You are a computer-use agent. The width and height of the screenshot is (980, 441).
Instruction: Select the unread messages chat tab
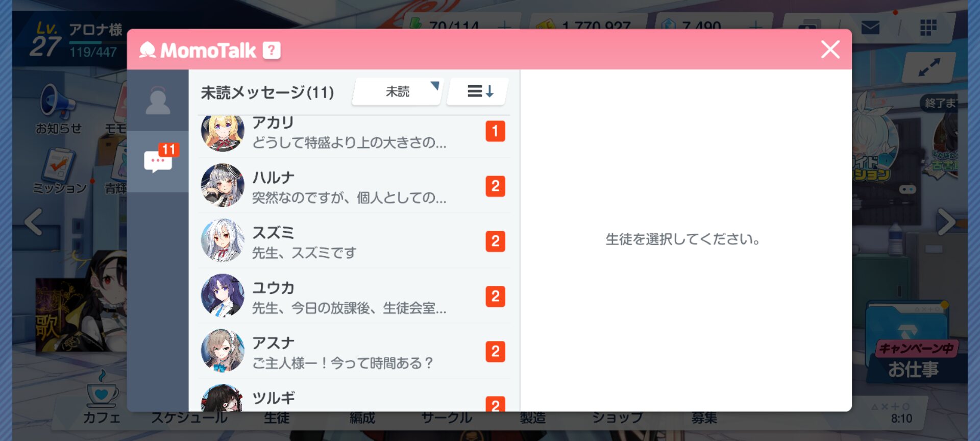pos(158,161)
